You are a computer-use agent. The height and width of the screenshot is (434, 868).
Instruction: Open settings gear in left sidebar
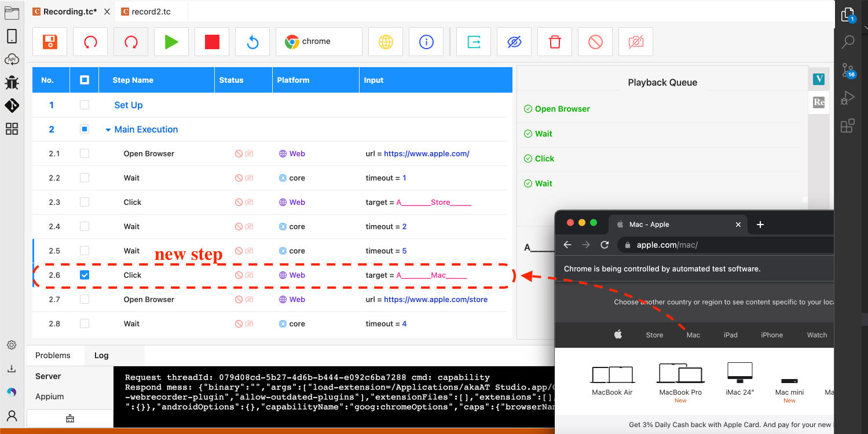[x=12, y=345]
